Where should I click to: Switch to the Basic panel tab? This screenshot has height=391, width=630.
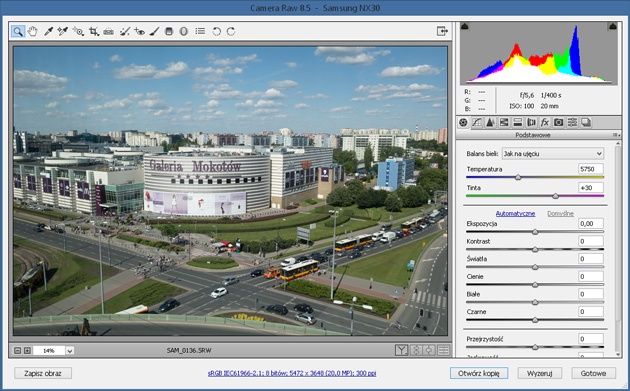[x=463, y=123]
